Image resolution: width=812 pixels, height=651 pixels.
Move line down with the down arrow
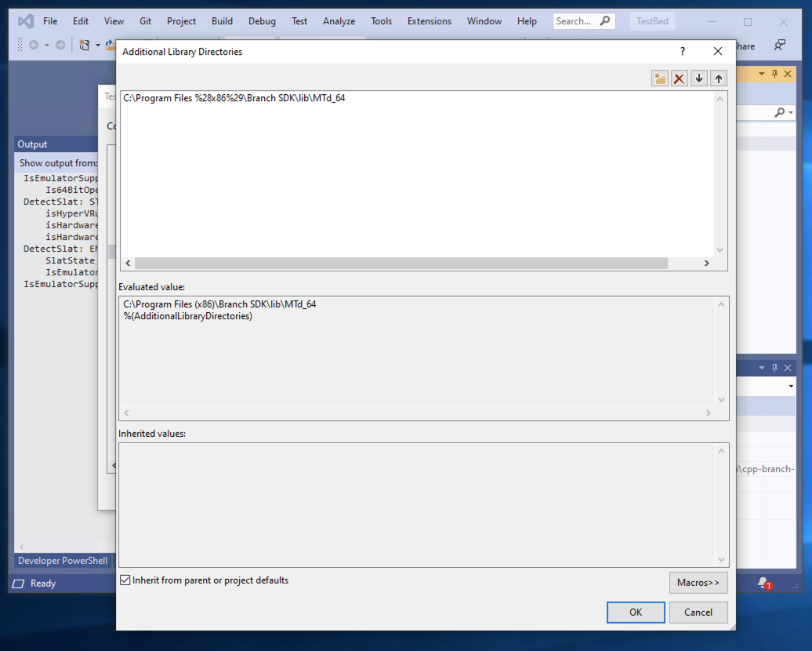tap(698, 78)
